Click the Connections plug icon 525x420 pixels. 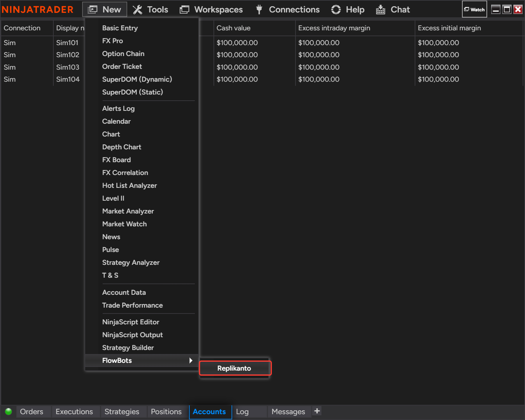tap(259, 10)
